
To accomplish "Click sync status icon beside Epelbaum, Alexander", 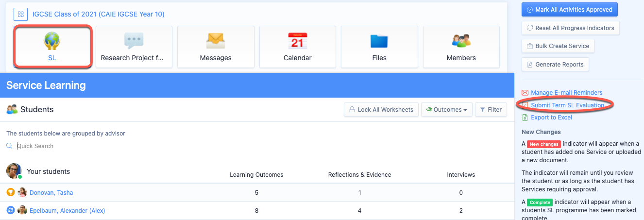I will (11, 210).
